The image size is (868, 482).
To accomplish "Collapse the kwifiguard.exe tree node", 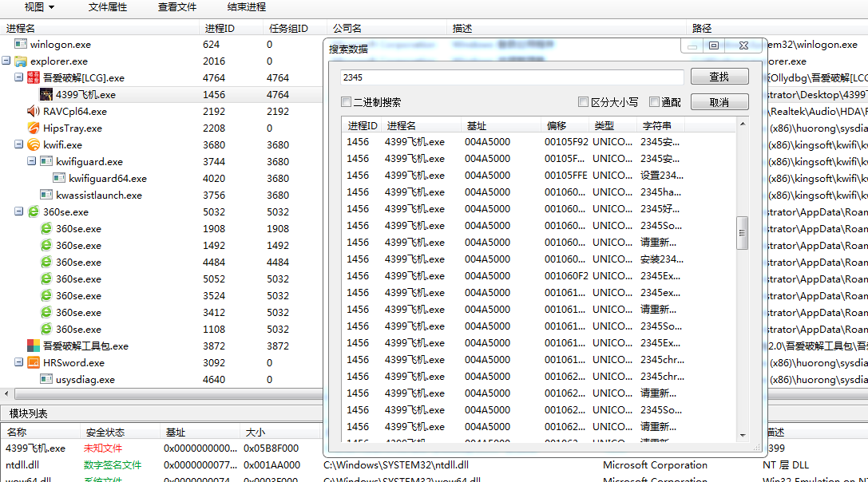I will [x=32, y=161].
